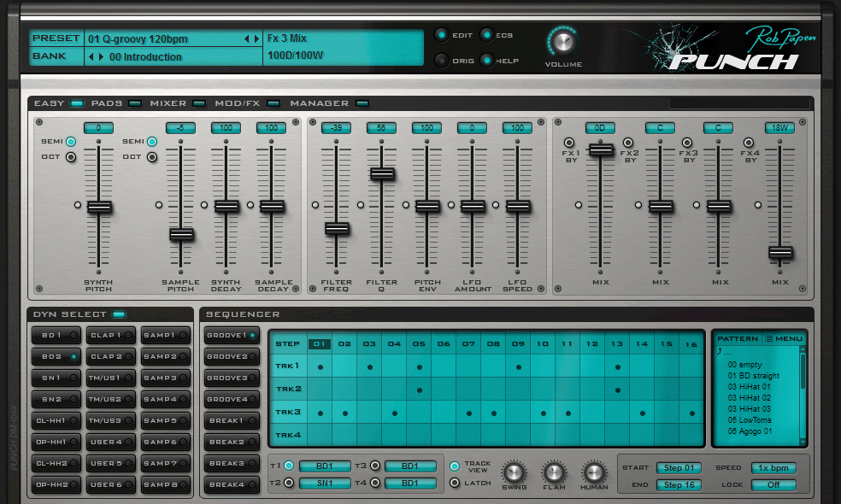Select the BD 1 pad

56,335
